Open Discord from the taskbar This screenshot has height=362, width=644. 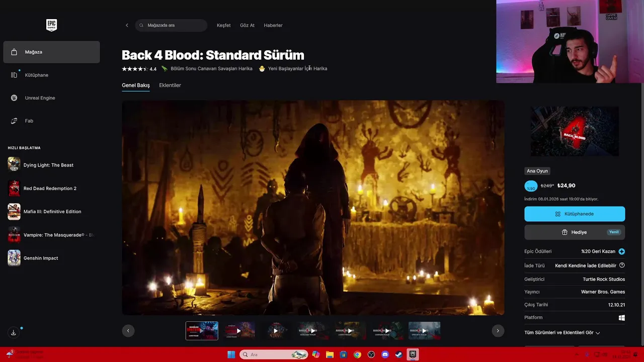coord(385,354)
